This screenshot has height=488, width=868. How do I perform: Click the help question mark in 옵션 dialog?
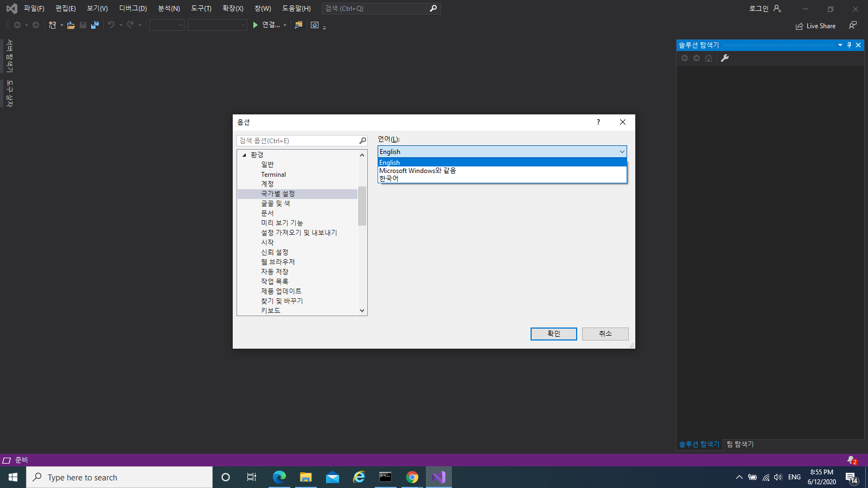[598, 122]
